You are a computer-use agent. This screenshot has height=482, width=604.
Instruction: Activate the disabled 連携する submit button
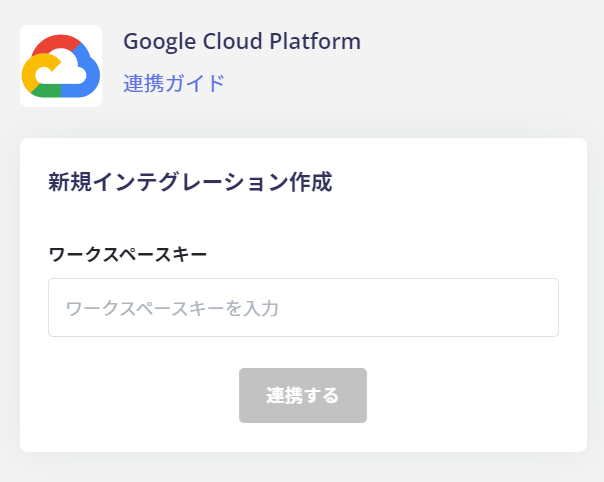[x=303, y=395]
